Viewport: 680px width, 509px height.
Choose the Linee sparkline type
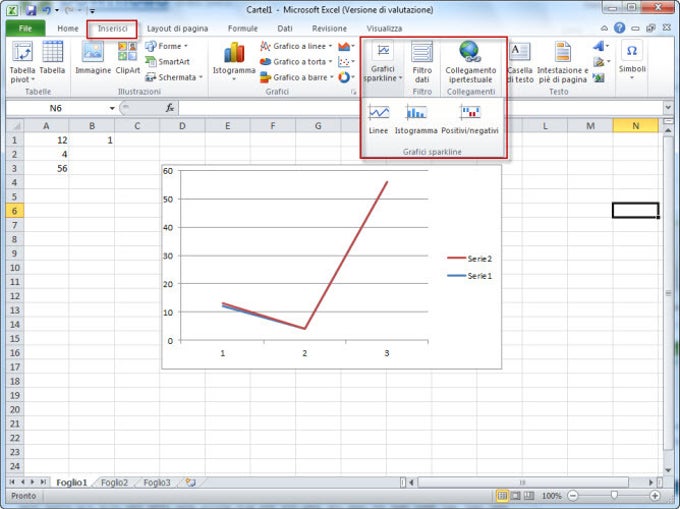click(378, 119)
